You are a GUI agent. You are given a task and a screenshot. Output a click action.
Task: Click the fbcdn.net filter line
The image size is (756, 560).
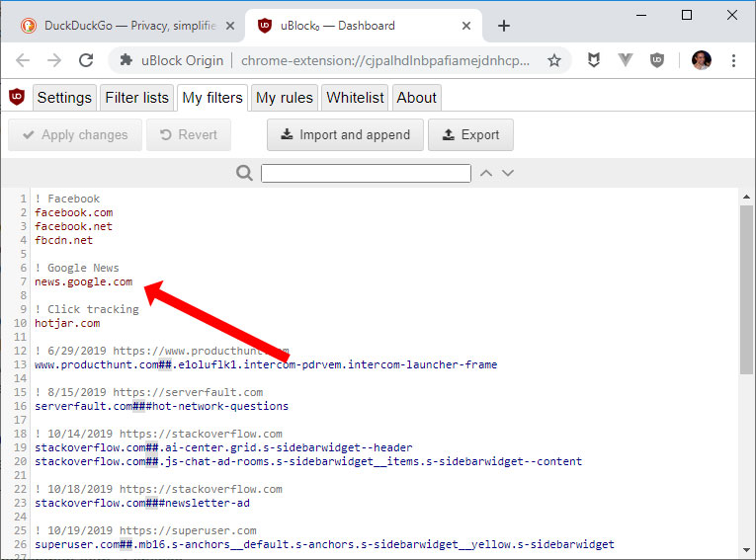pos(63,240)
